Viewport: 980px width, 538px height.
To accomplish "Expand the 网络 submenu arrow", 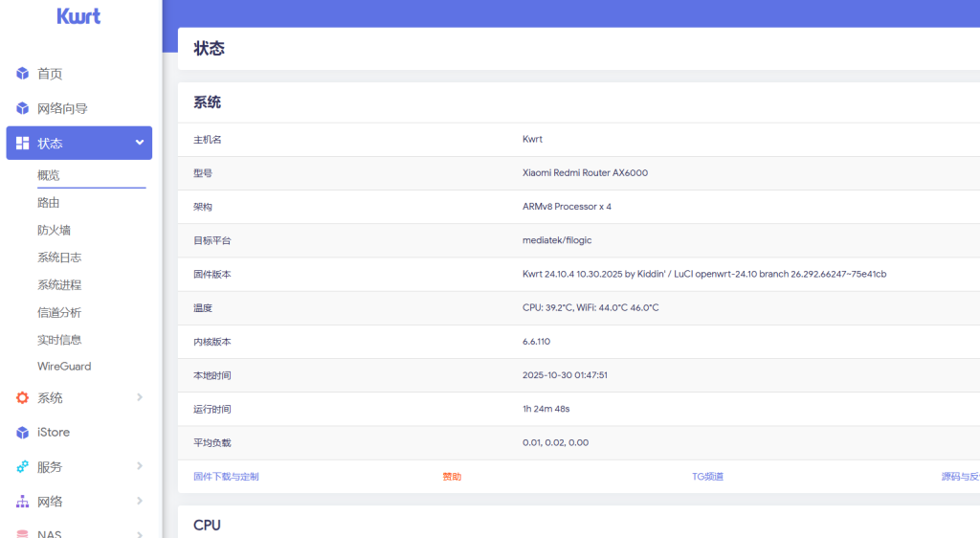I will (x=140, y=502).
